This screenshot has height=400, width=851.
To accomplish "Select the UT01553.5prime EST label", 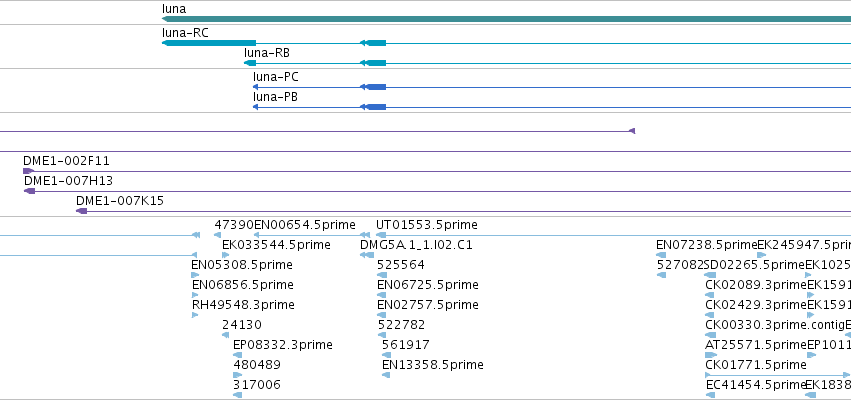I will tap(427, 225).
